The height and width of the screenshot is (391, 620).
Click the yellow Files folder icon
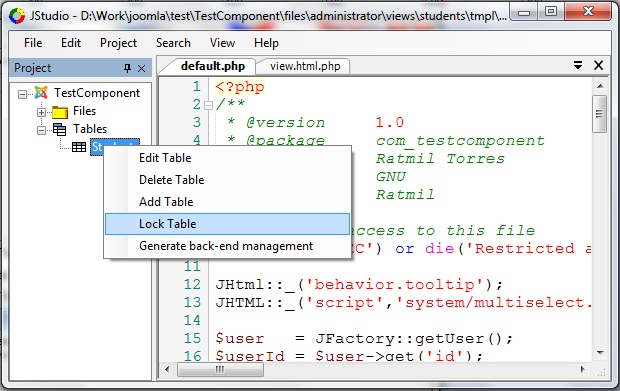point(60,112)
